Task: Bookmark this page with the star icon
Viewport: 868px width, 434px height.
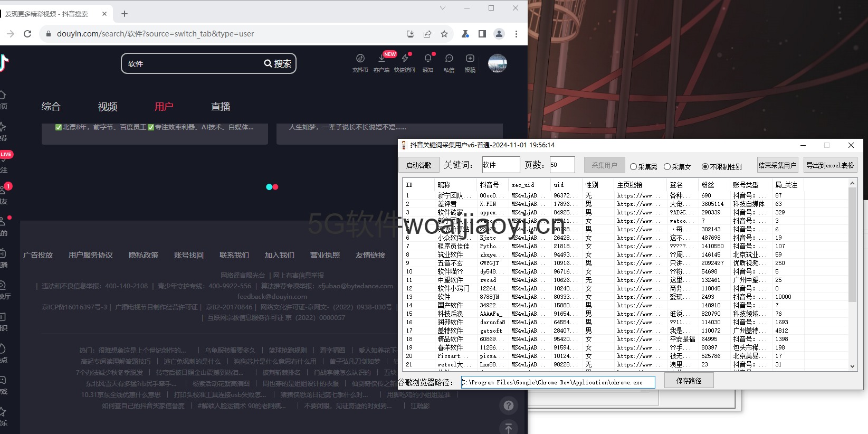Action: click(444, 34)
